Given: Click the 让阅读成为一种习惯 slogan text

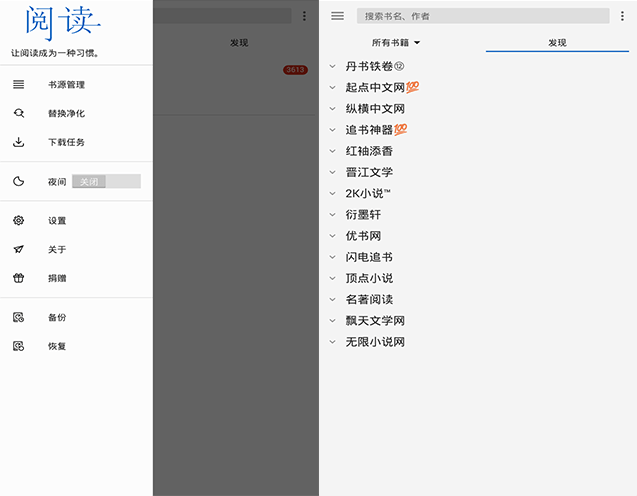Looking at the screenshot, I should tap(55, 53).
